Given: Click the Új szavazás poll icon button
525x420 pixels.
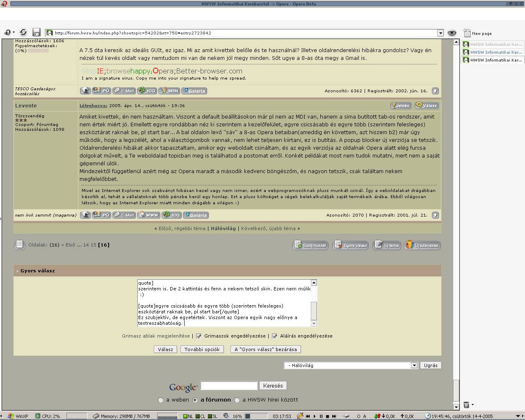Looking at the screenshot, I should (422, 245).
